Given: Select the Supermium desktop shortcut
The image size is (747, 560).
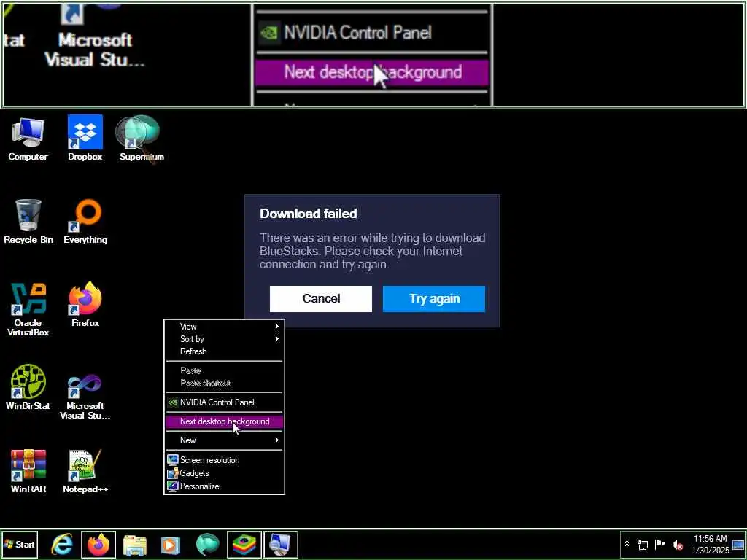Looking at the screenshot, I should (x=141, y=138).
